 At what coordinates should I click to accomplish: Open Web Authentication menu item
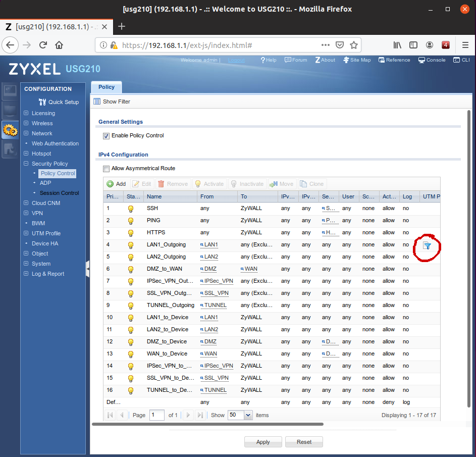[x=55, y=143]
